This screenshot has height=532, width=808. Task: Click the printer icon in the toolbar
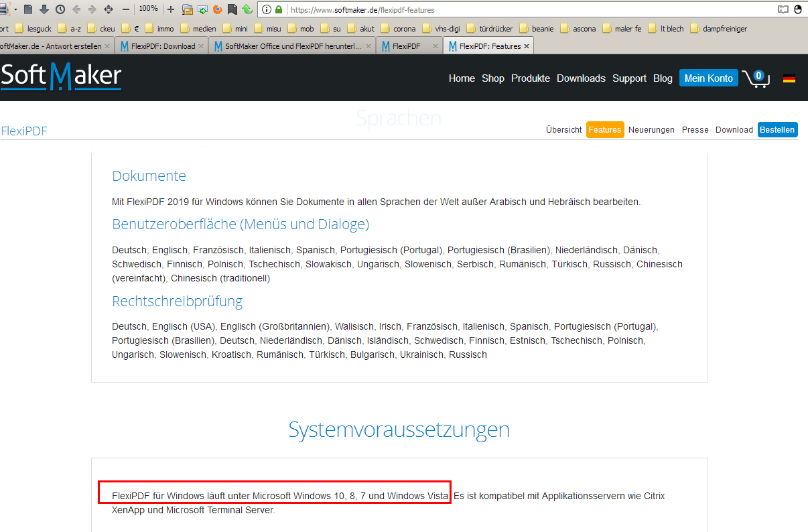tap(5, 9)
